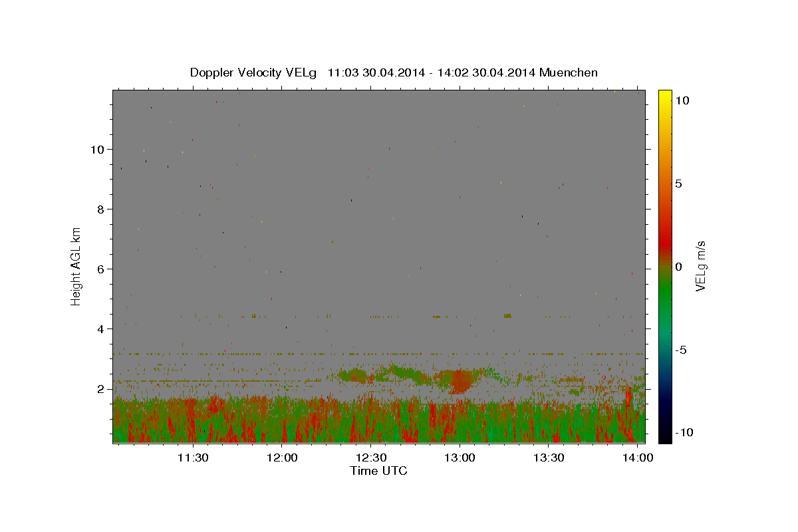Click the height axis label 10
Screen dimensions: 798x532
point(98,150)
